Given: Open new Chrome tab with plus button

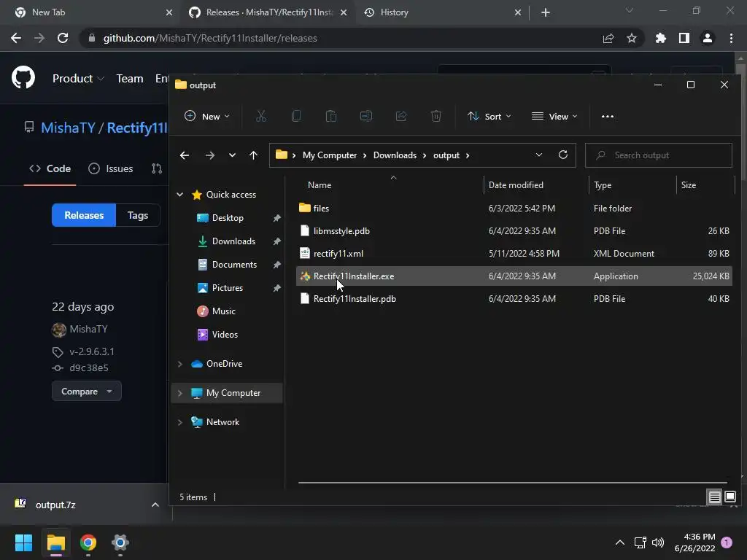Looking at the screenshot, I should [546, 12].
